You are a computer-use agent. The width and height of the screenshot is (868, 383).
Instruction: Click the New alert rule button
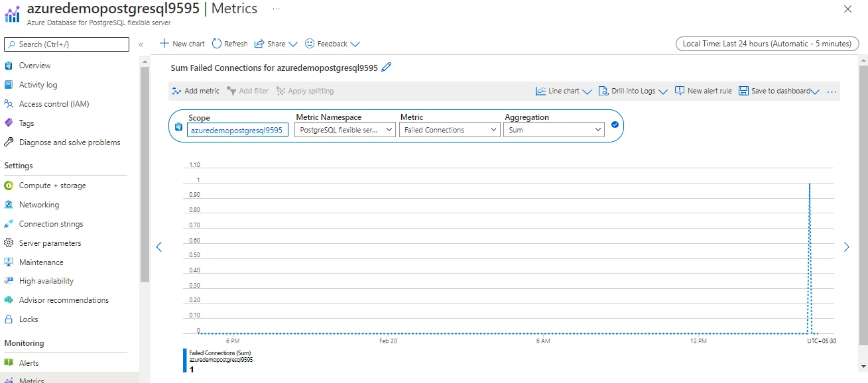pyautogui.click(x=703, y=91)
